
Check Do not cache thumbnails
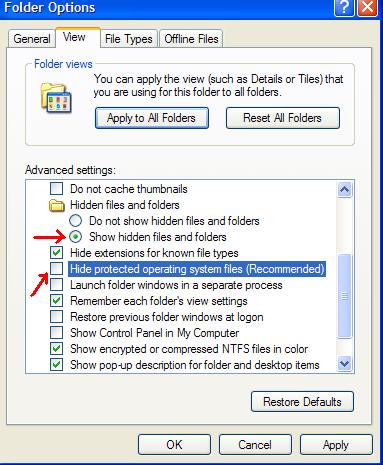coord(56,189)
